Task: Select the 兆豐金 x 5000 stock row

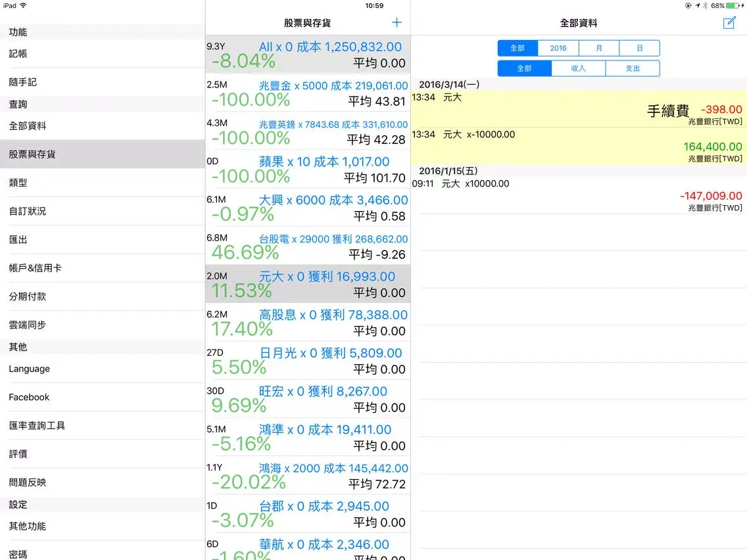Action: [308, 93]
